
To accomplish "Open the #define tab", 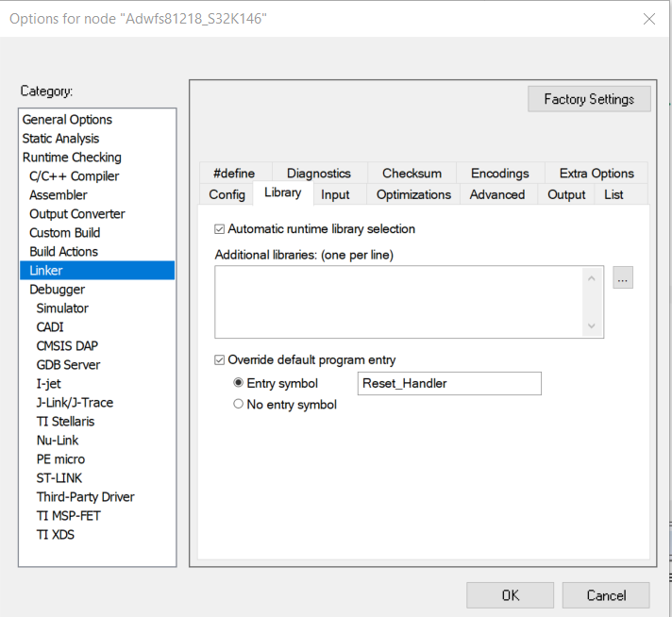I will coord(234,174).
